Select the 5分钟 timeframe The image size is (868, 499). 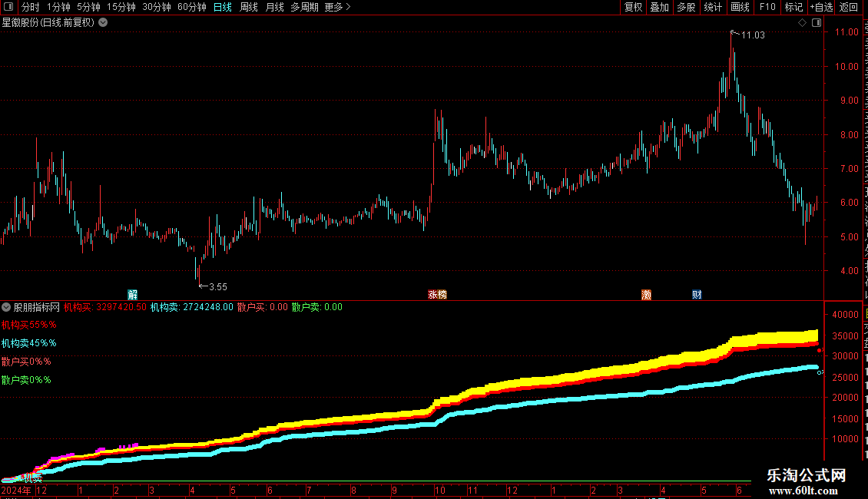click(88, 7)
